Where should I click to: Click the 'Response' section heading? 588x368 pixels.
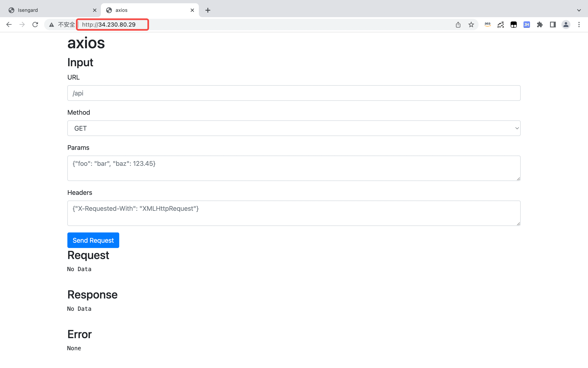pyautogui.click(x=92, y=295)
